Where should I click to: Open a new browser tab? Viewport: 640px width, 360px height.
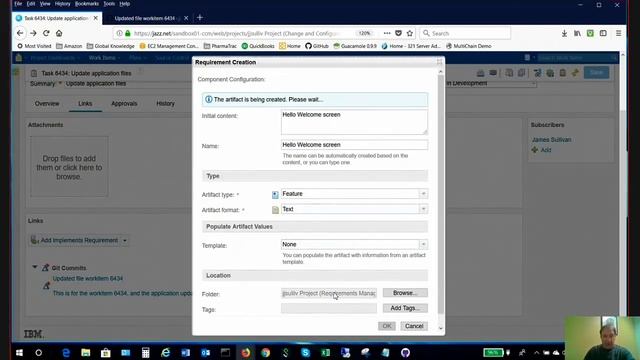200,18
